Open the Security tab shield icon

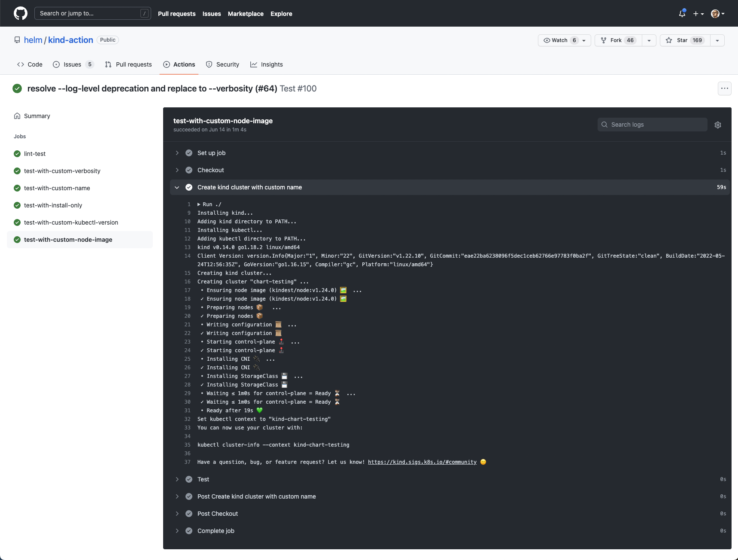209,64
